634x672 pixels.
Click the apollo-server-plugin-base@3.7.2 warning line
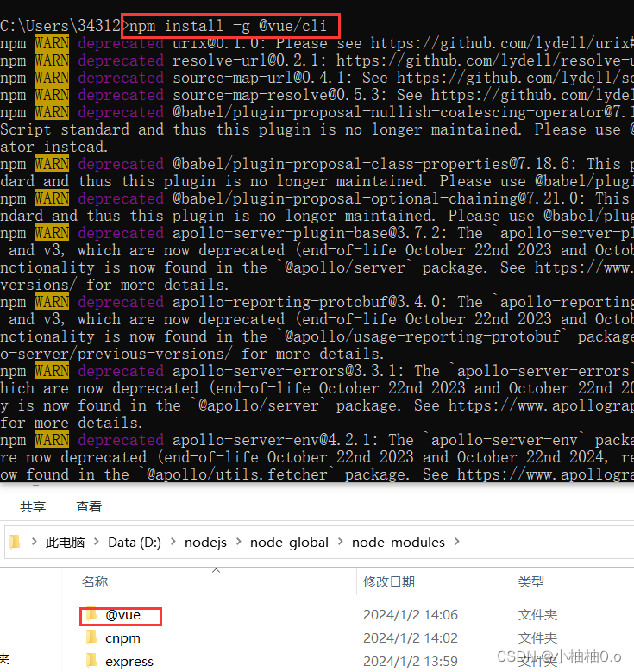coord(317,233)
